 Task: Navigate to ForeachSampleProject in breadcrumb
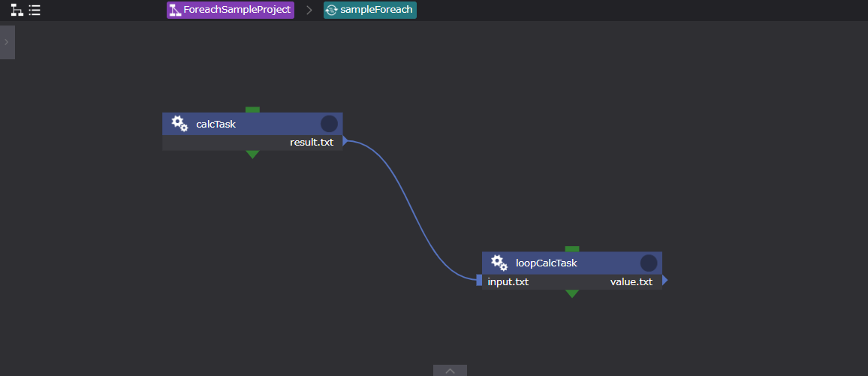click(x=237, y=11)
